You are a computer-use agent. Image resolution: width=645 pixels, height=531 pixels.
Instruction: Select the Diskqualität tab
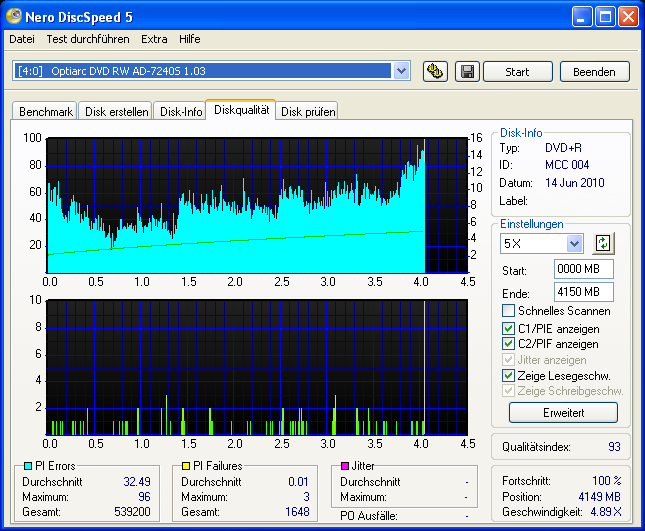[241, 110]
